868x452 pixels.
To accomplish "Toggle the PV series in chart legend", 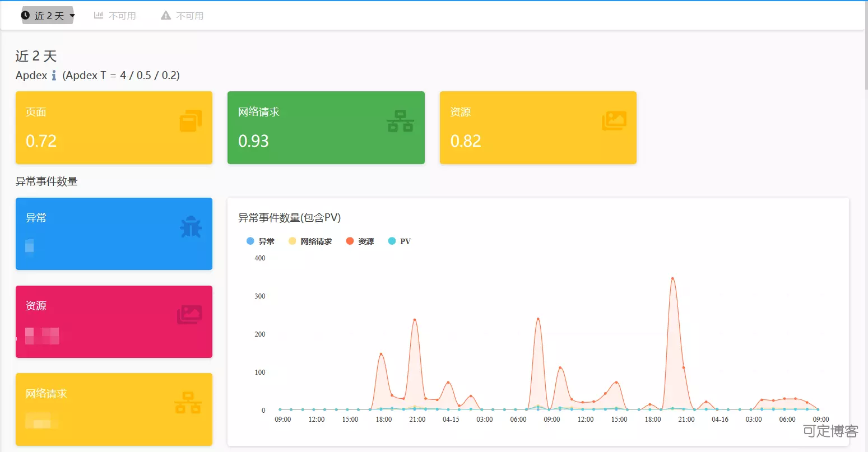I will [399, 241].
